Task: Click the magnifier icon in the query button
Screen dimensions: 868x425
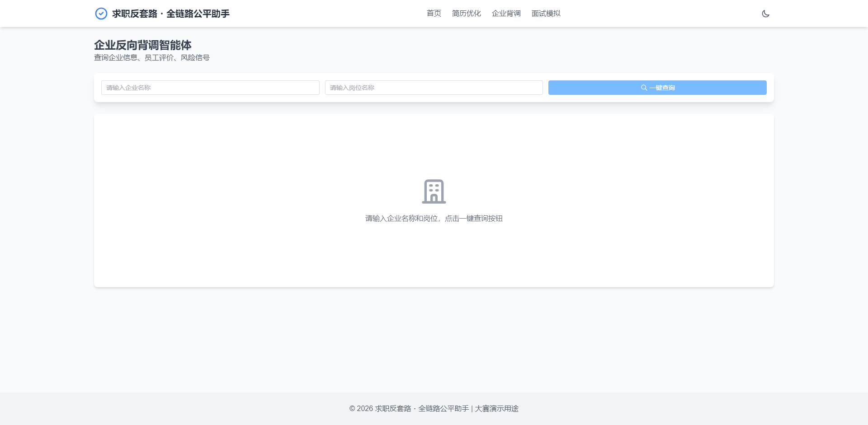Action: pos(644,88)
